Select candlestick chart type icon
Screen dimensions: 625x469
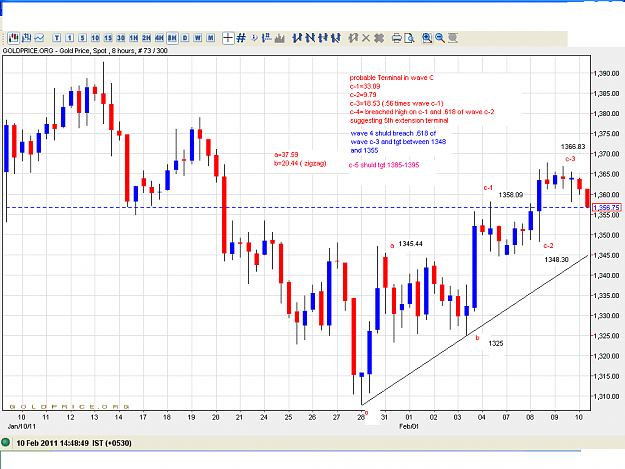[x=14, y=38]
